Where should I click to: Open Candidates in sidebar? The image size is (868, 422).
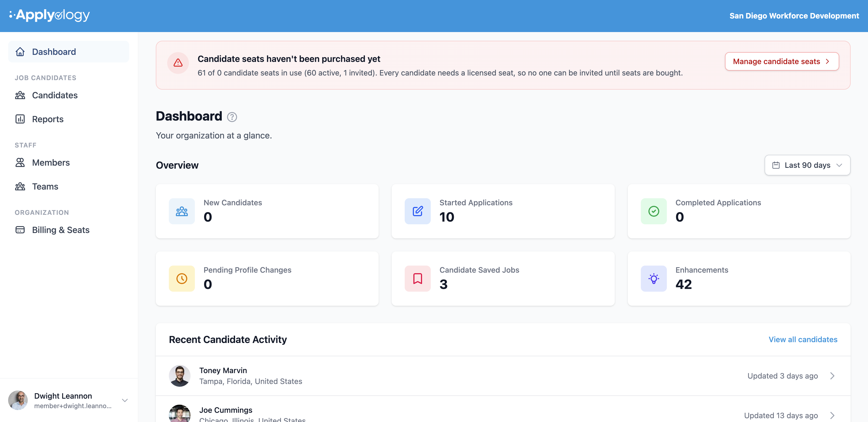click(x=69, y=95)
